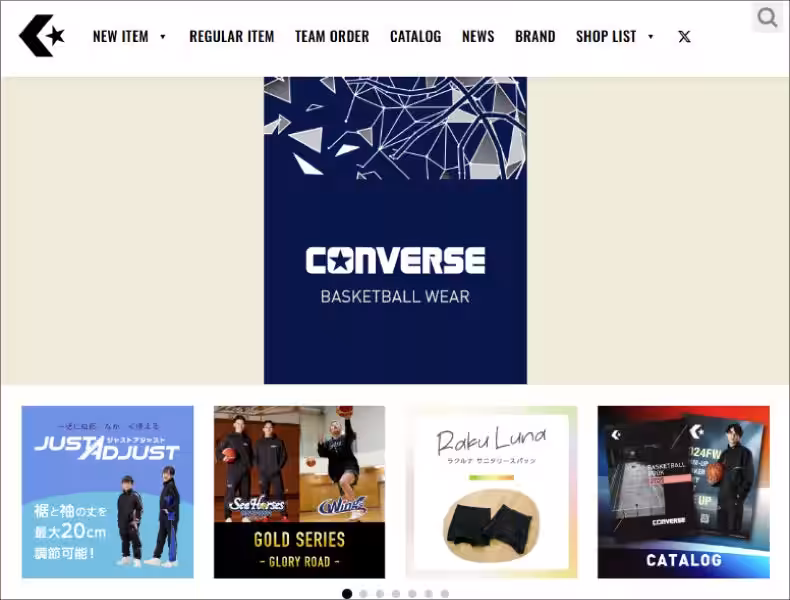This screenshot has width=790, height=600.
Task: Jump to the fourth carousel dot
Action: point(396,593)
